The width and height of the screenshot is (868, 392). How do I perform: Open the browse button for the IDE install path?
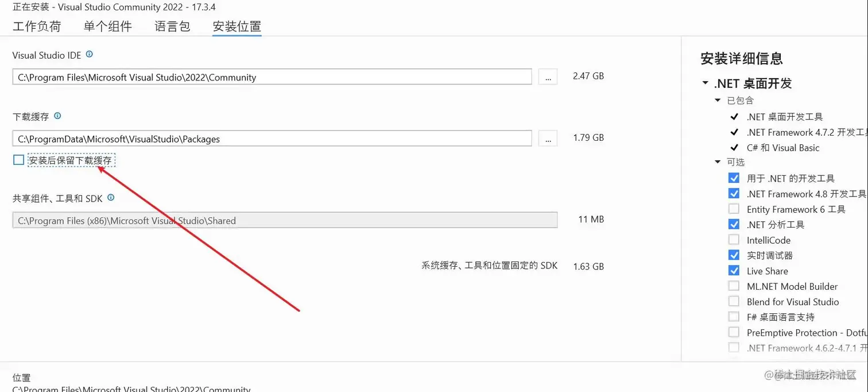548,76
